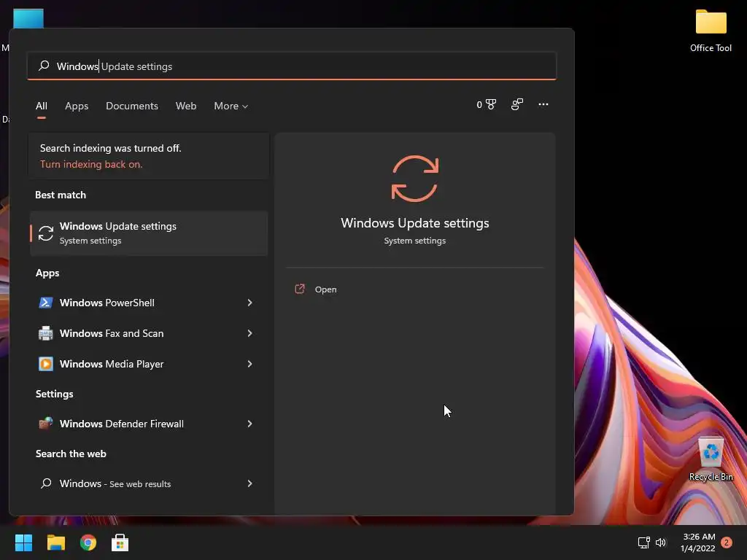Open the Windows Update settings best match result

click(149, 233)
